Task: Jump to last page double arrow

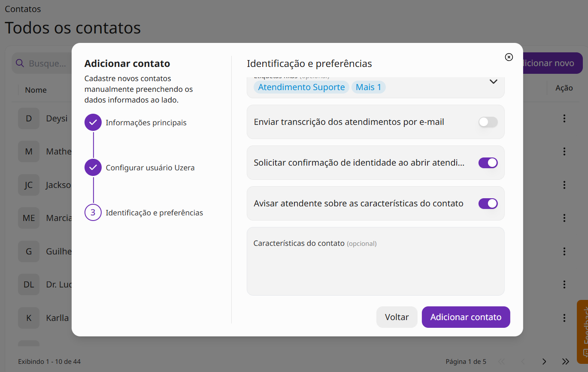Action: coord(566,361)
